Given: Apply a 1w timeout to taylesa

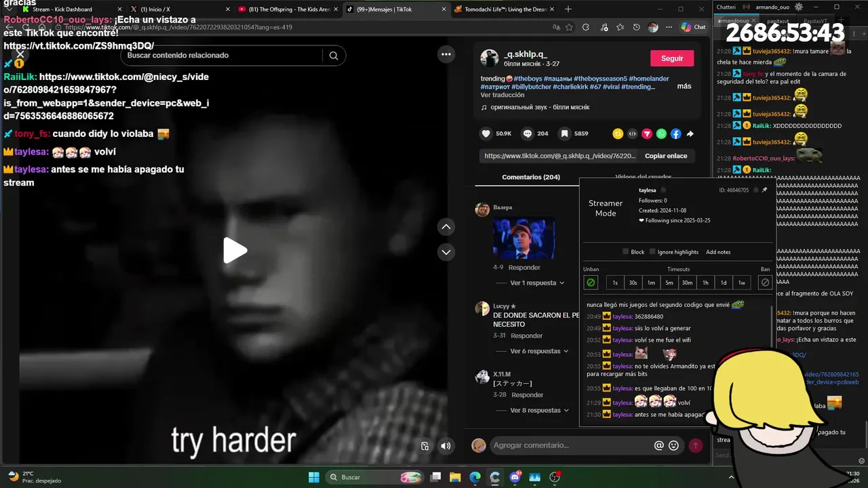Looking at the screenshot, I should point(741,283).
